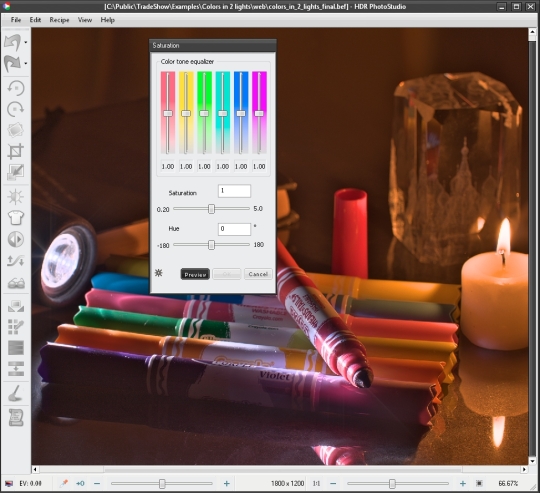540x493 pixels.
Task: Click the zoom level slider thumb
Action: pyautogui.click(x=392, y=484)
